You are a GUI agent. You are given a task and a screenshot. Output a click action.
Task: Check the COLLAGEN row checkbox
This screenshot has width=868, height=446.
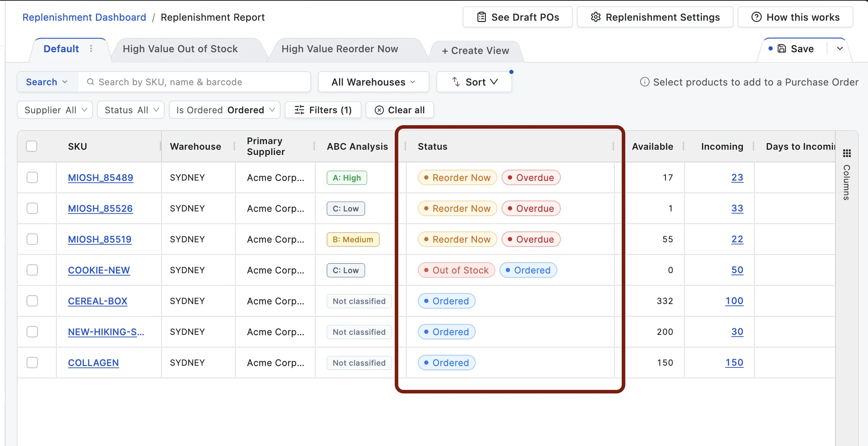click(32, 362)
